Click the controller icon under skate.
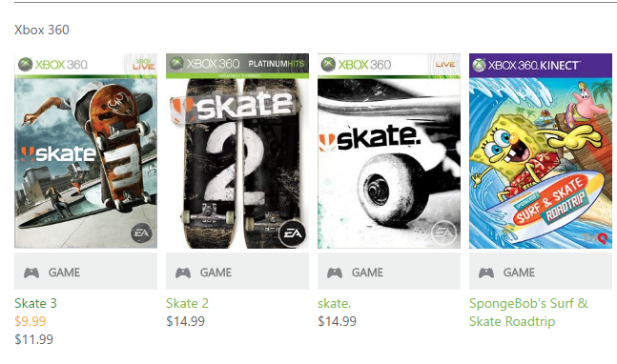617x364 pixels. point(335,273)
